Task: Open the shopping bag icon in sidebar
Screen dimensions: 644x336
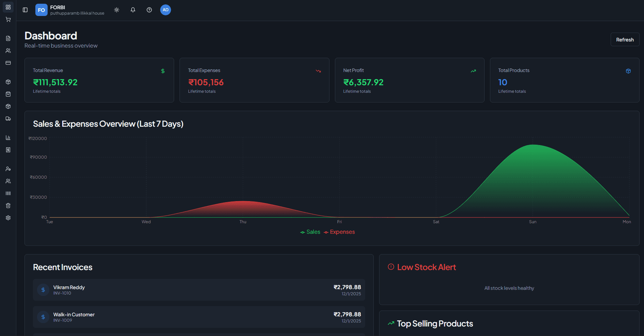Action: tap(8, 94)
